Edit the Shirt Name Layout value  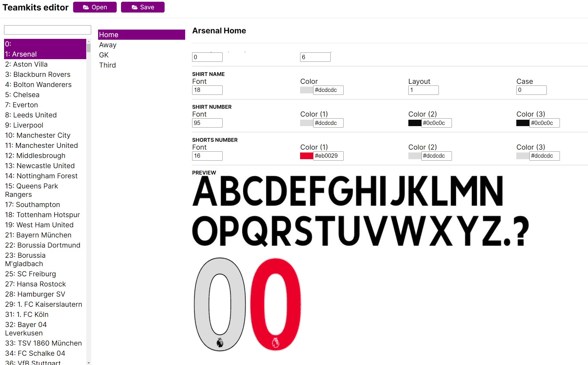(423, 90)
